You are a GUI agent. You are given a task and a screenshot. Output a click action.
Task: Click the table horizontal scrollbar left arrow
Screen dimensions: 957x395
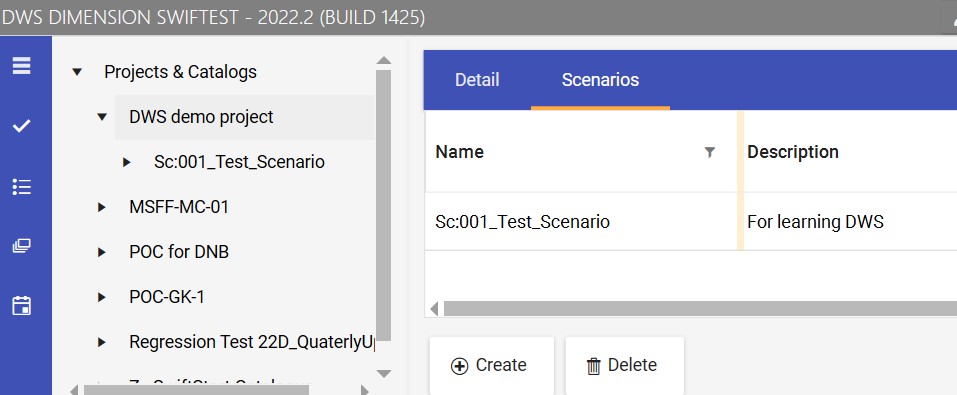pyautogui.click(x=434, y=308)
